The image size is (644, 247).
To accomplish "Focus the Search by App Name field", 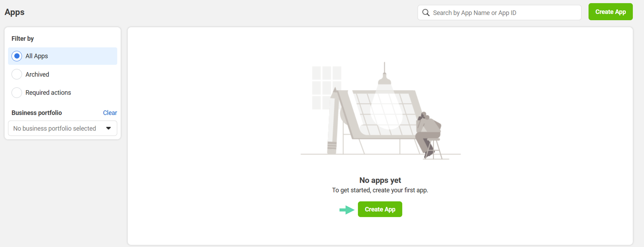I will click(499, 13).
